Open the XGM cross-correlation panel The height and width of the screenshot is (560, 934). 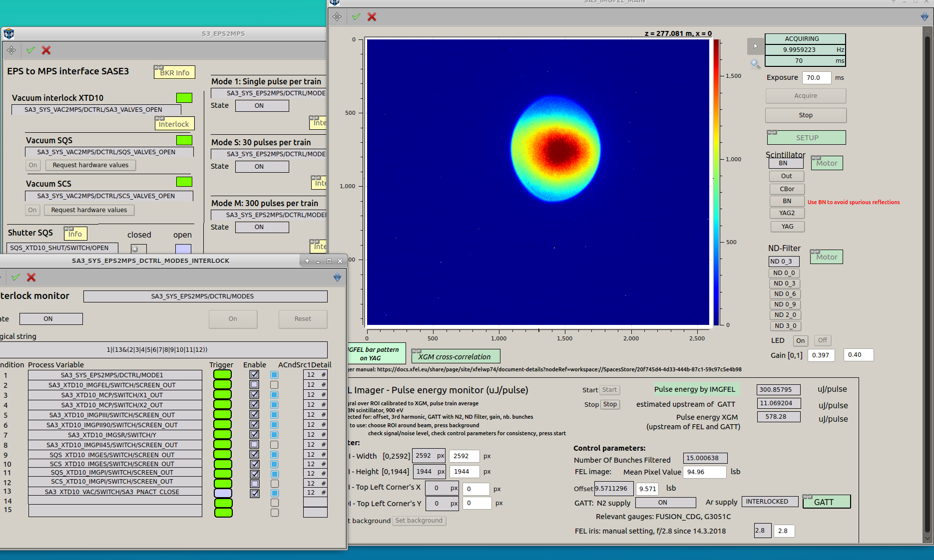pyautogui.click(x=456, y=356)
